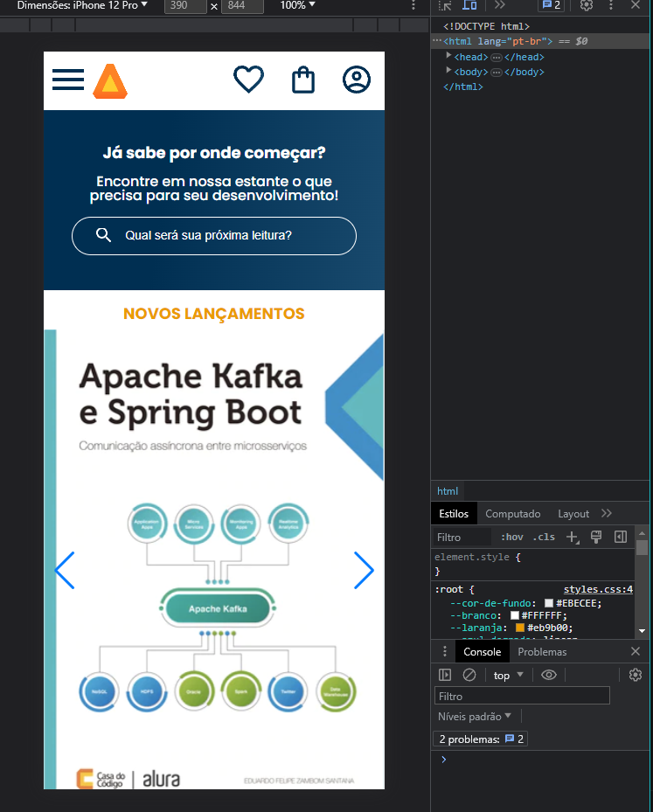Viewport: 653px width, 812px height.
Task: Open the user profile icon
Action: [x=357, y=80]
